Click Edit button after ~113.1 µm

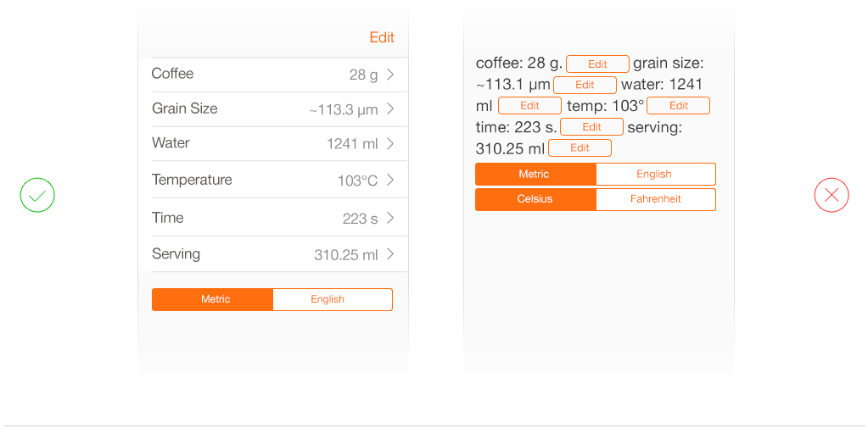(585, 85)
